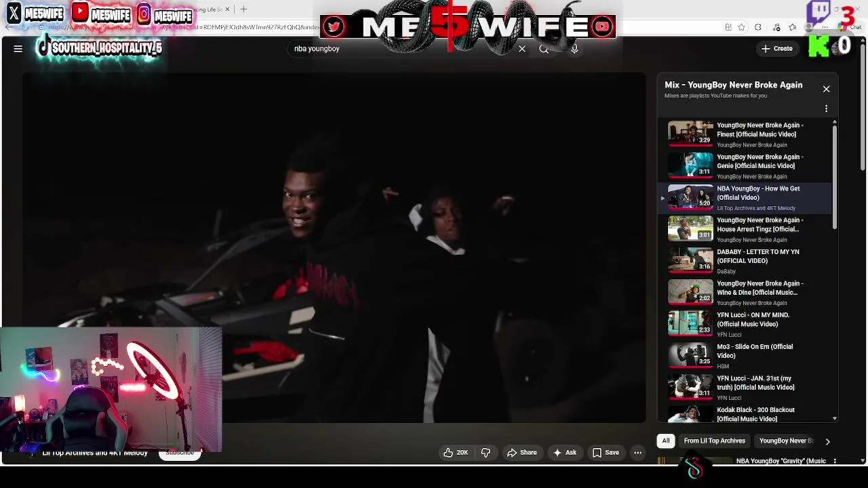
Task: Click the 'Lil Top Archives and 4KT Melody' channel text in playlist
Action: pos(756,208)
